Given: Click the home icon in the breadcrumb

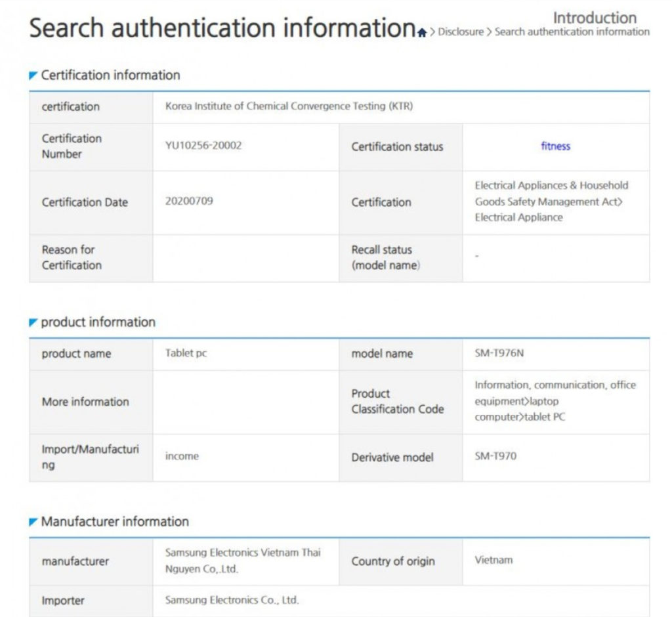Looking at the screenshot, I should pyautogui.click(x=422, y=32).
